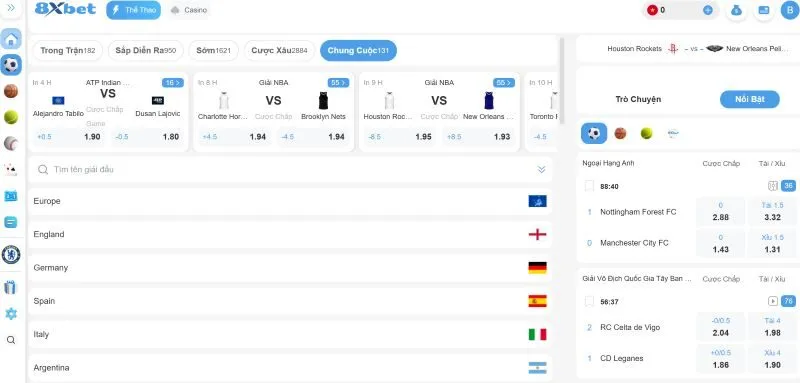Filter highlights by tennis ball icon
Viewport: 800px width, 383px height.
pos(646,134)
